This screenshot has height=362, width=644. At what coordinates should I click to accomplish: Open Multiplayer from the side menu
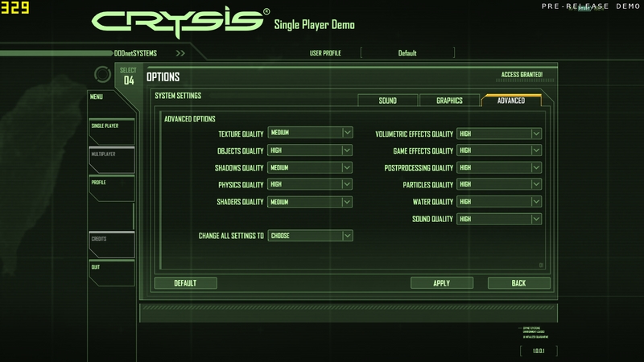coord(112,159)
